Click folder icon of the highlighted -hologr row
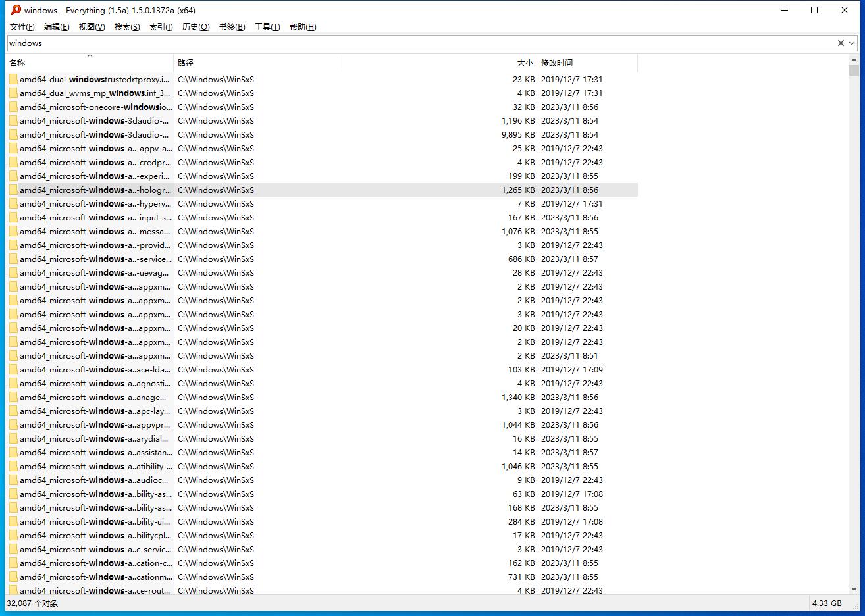The height and width of the screenshot is (616, 865). point(13,190)
